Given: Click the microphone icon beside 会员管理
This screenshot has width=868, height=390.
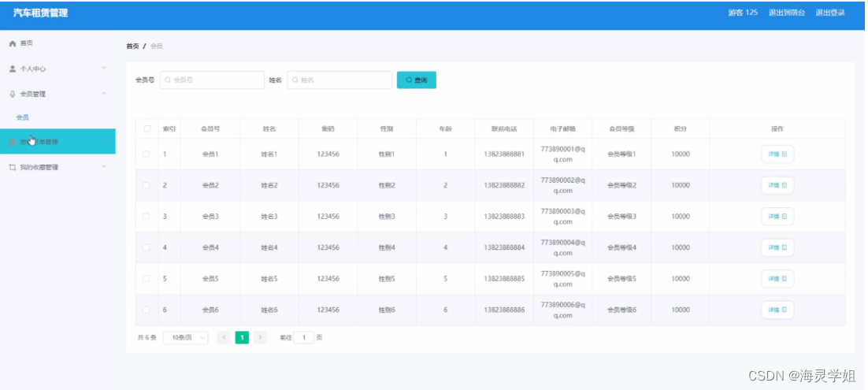Looking at the screenshot, I should click(12, 95).
